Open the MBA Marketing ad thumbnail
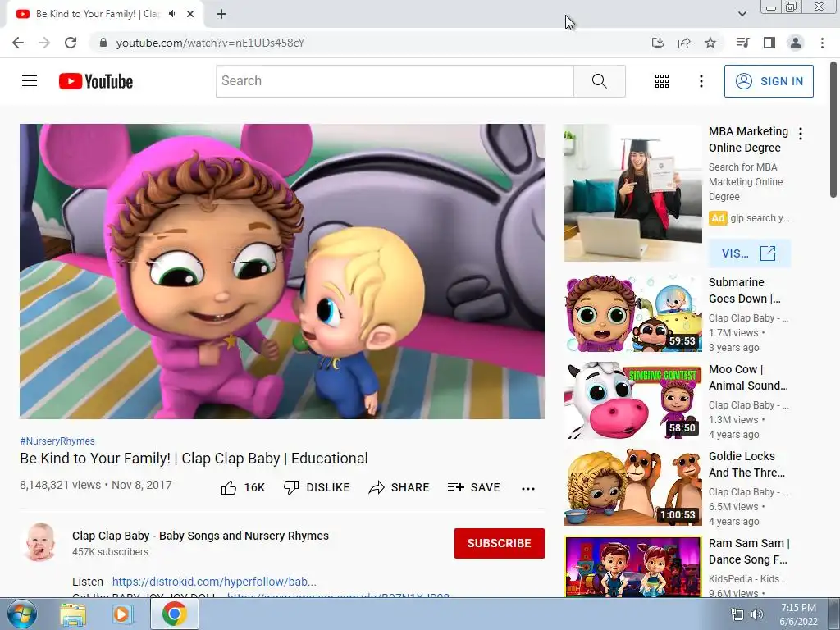 tap(632, 193)
